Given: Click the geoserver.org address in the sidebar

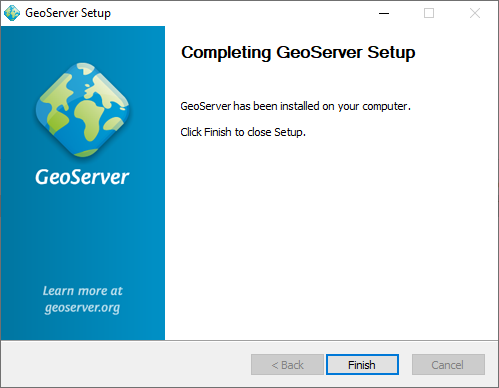Looking at the screenshot, I should pos(82,308).
